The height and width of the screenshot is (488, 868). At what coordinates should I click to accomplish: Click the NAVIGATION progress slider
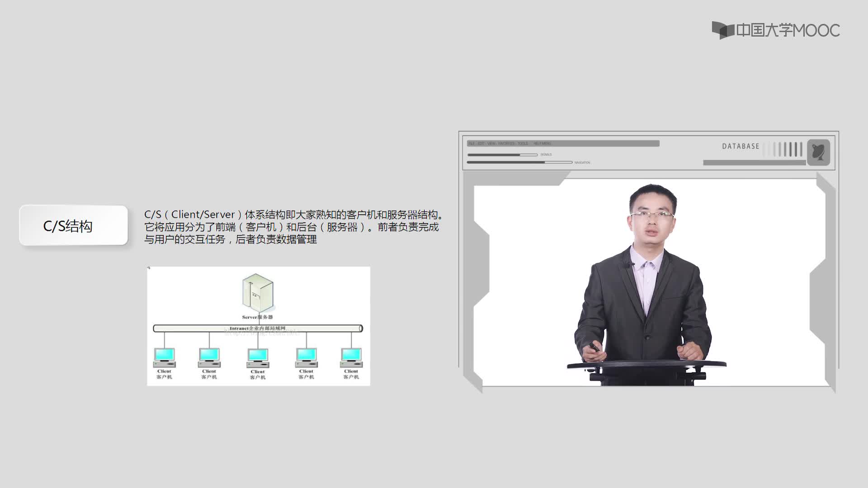519,162
